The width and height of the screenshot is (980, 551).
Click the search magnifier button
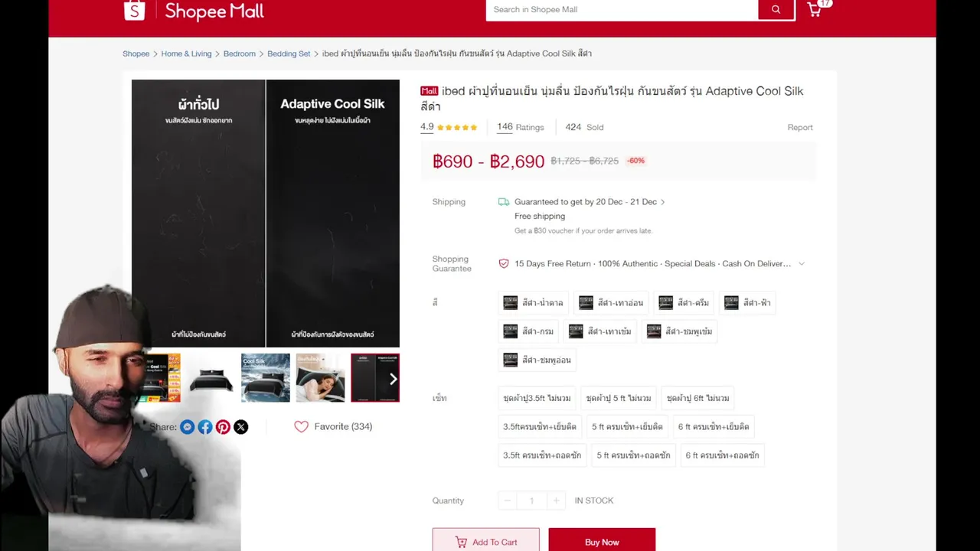(776, 9)
